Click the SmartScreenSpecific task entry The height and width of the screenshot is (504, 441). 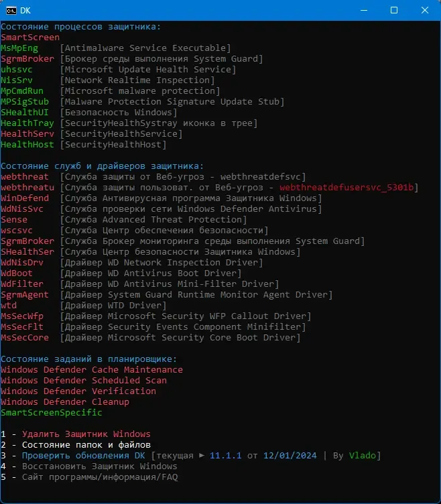(52, 412)
